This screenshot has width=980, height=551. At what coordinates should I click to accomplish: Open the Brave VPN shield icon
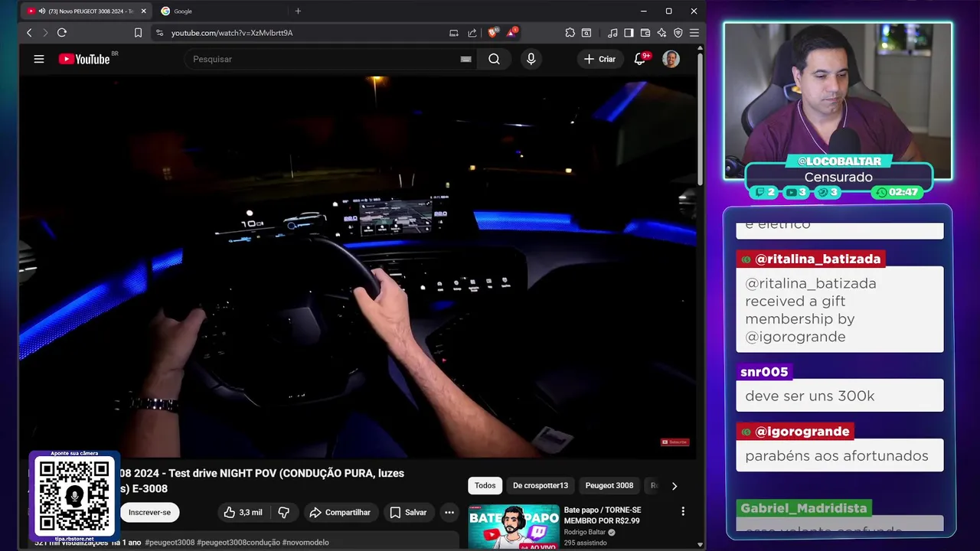(x=678, y=33)
